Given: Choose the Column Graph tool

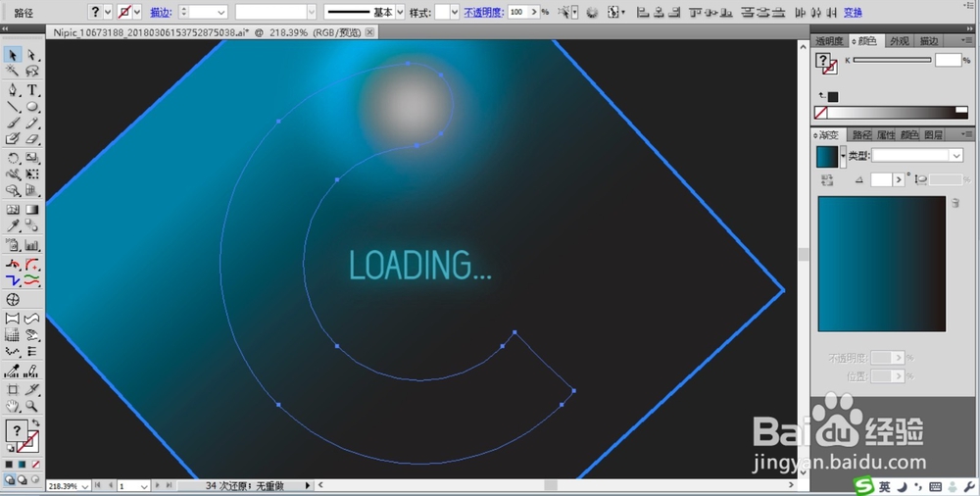Looking at the screenshot, I should point(32,245).
